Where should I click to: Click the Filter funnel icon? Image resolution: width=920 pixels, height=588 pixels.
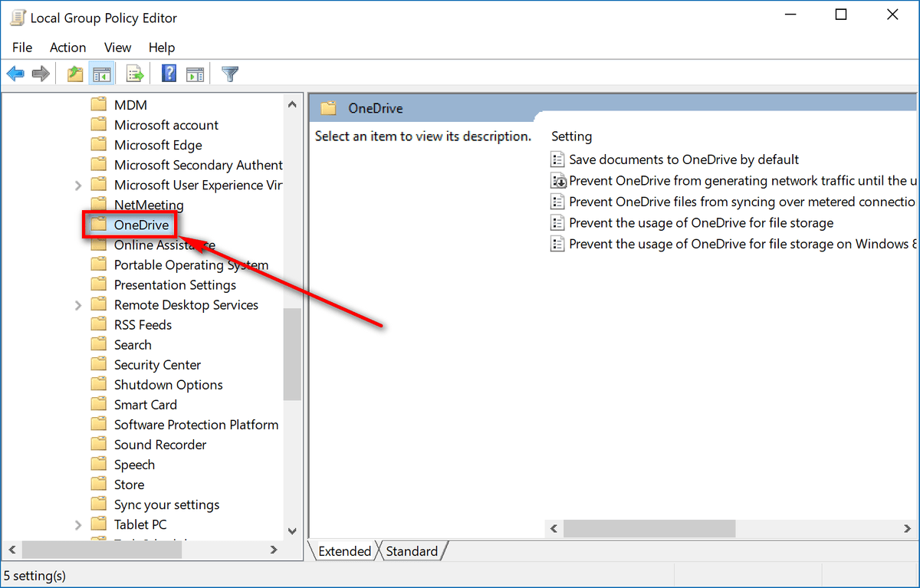click(230, 74)
